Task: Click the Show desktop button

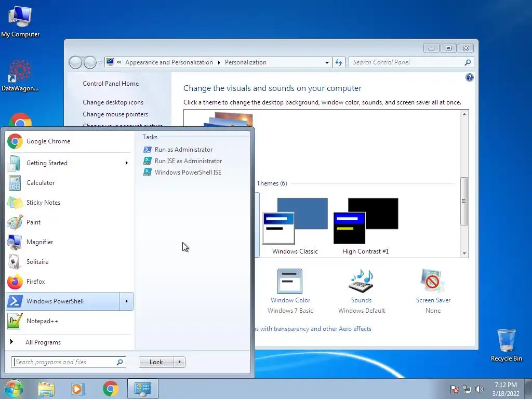Action: pos(528,389)
